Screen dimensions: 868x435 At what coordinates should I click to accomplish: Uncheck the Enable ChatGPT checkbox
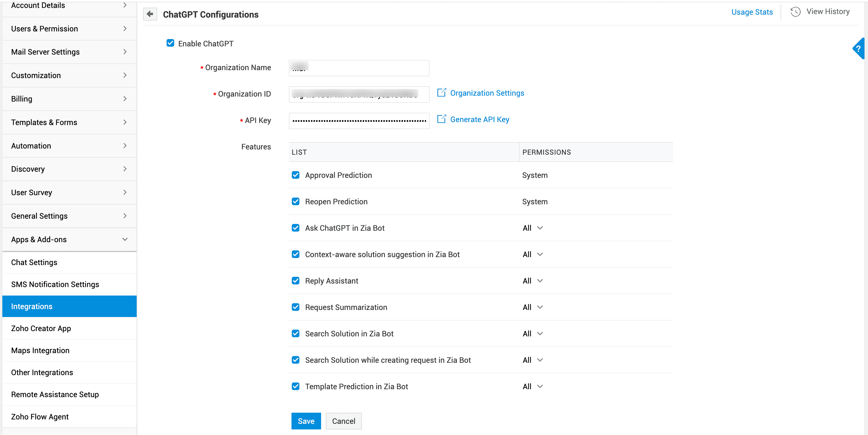click(x=170, y=43)
